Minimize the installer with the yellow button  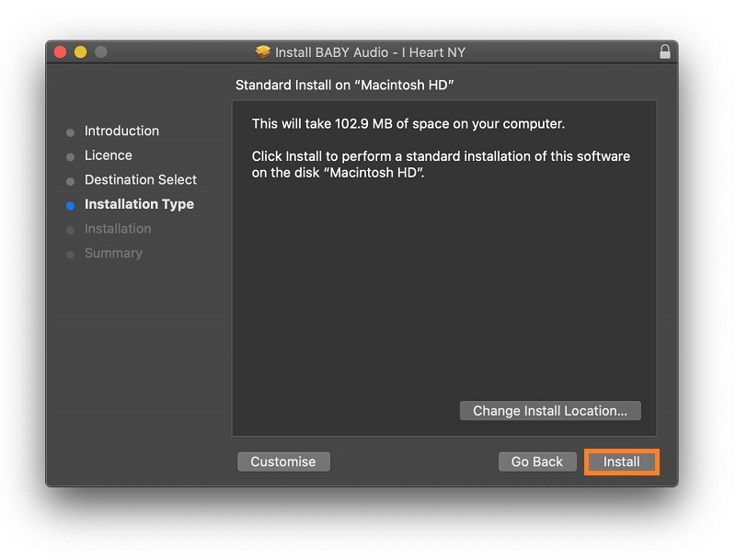click(x=80, y=52)
